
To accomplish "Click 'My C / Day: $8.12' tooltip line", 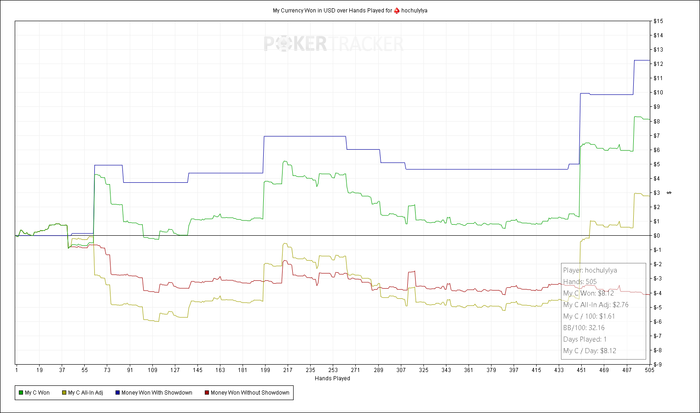I will click(x=589, y=351).
